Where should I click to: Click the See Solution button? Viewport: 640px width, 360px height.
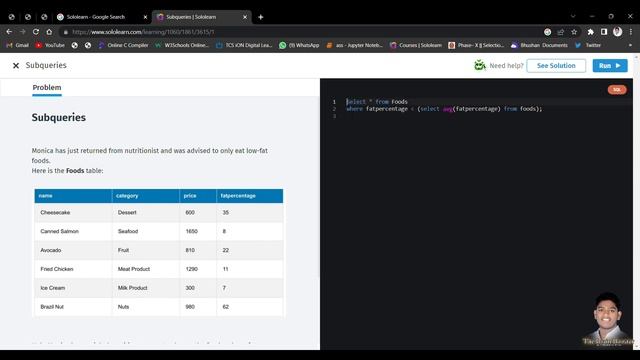[x=556, y=66]
